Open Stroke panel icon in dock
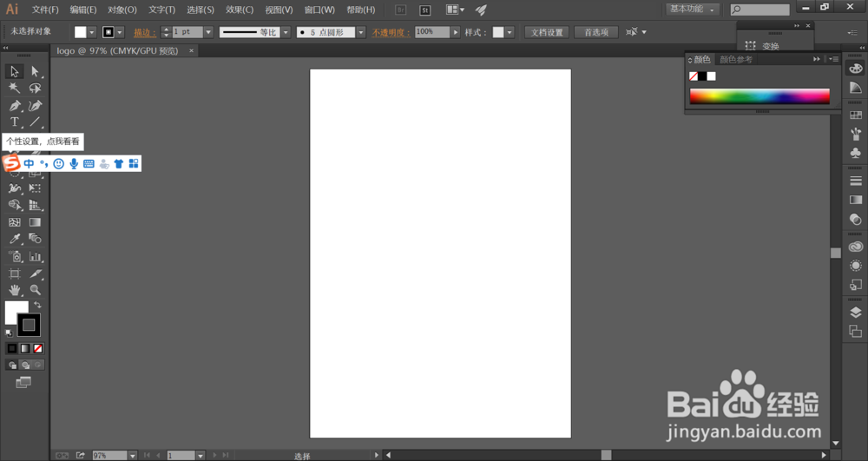The image size is (868, 461). (855, 181)
